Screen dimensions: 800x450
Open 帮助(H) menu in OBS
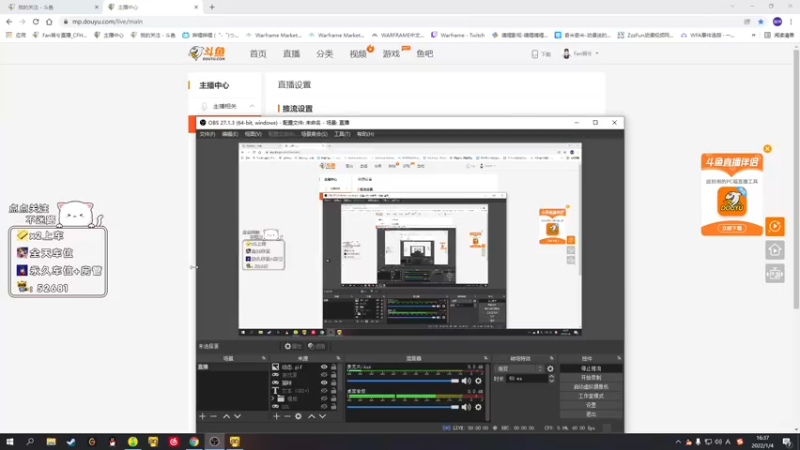[365, 134]
